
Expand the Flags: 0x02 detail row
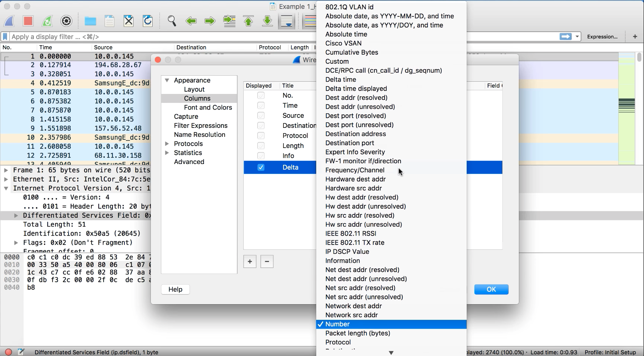(16, 243)
